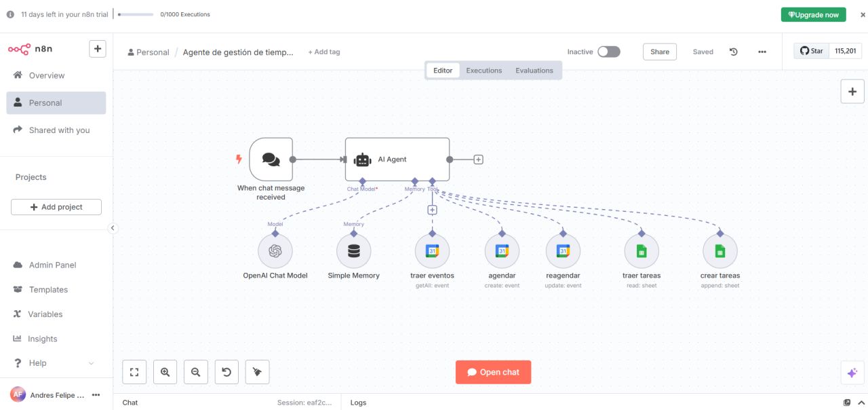868x410 pixels.
Task: Click Upgrade now
Action: point(814,15)
